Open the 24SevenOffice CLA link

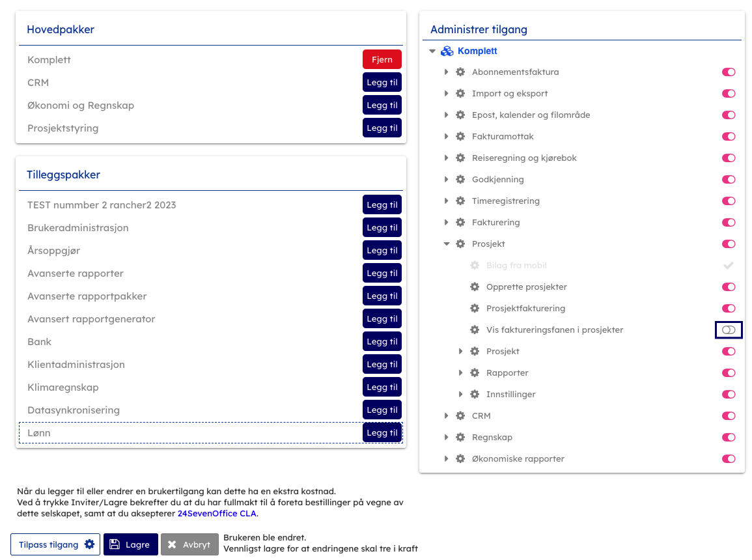(x=217, y=514)
